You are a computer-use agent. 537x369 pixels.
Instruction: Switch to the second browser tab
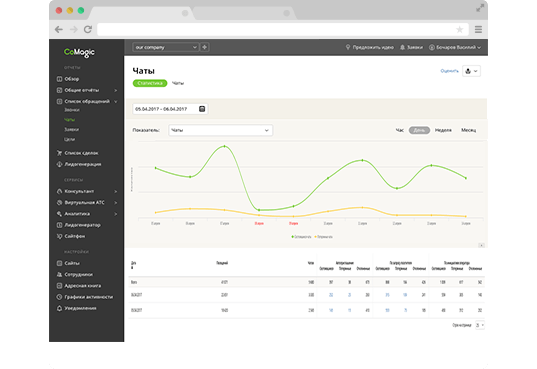click(244, 13)
